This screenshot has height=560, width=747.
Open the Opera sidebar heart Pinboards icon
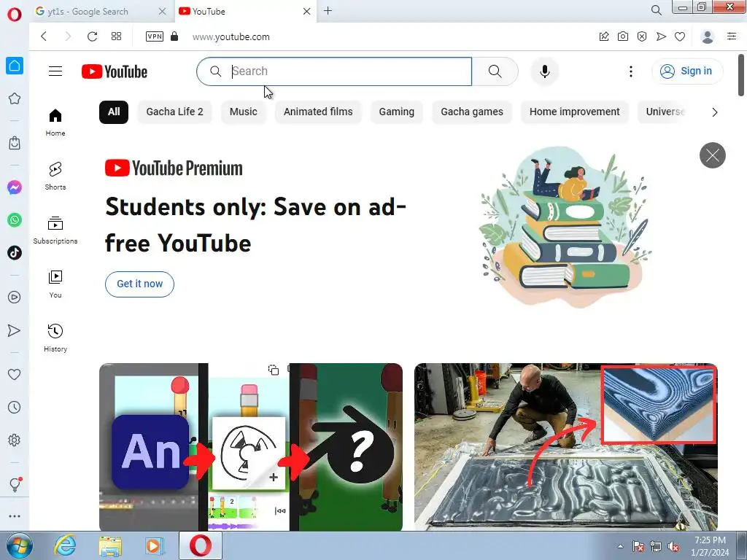coord(15,374)
